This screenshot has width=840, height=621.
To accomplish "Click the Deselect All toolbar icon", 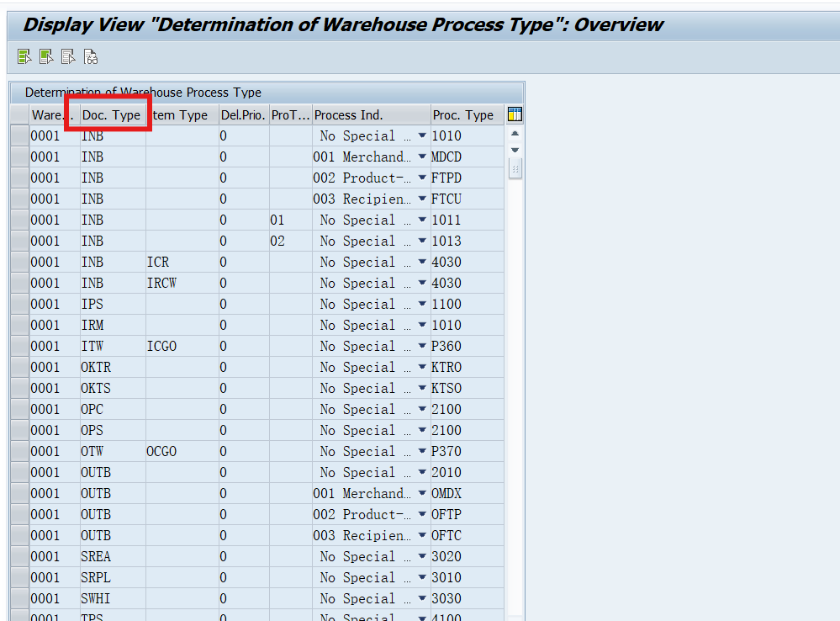I will (x=68, y=56).
